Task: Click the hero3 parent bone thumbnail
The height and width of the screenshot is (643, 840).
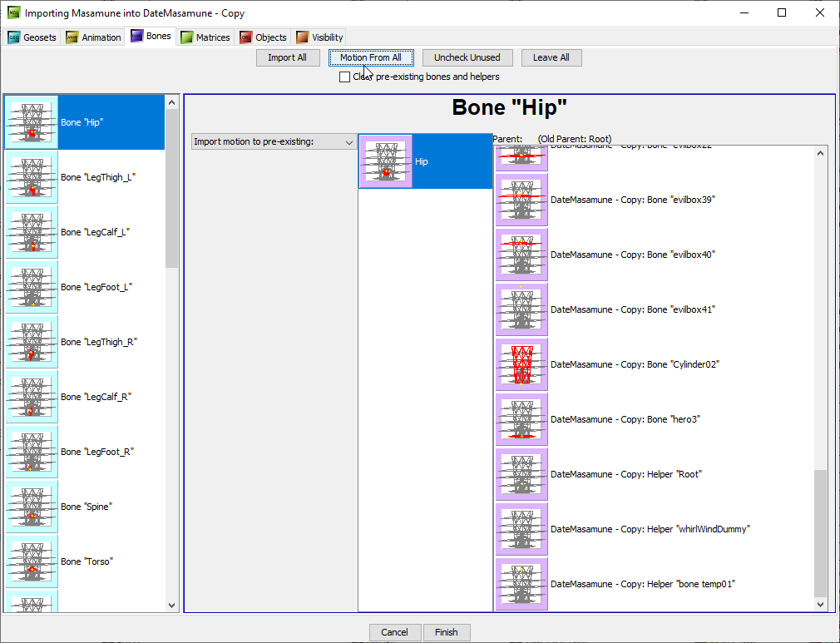Action: (x=521, y=419)
